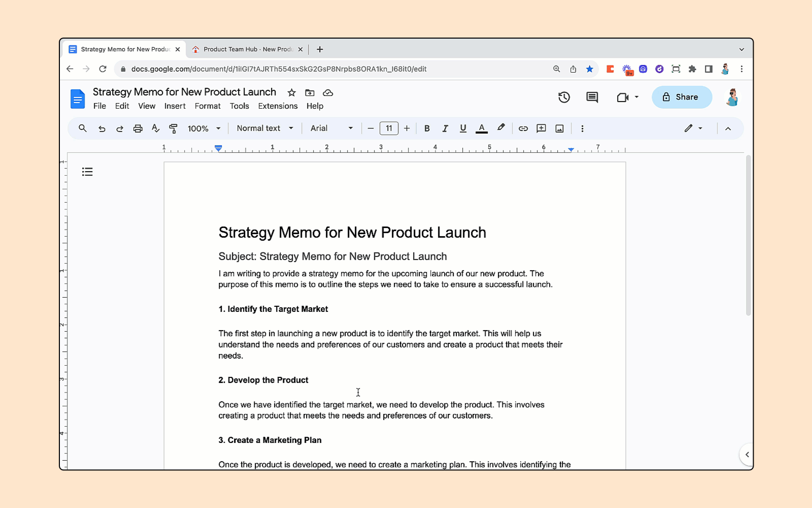Toggle underline formatting
812x508 pixels.
click(x=463, y=129)
